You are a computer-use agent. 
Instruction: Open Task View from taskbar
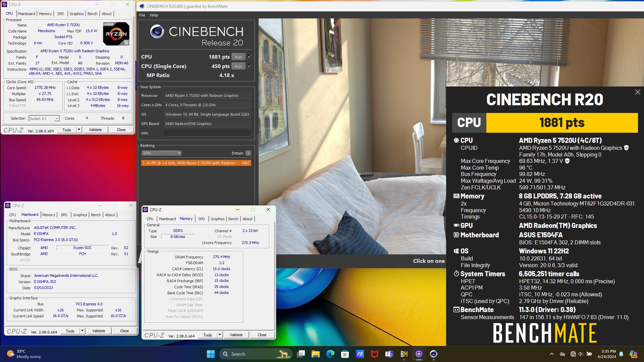pos(301,354)
